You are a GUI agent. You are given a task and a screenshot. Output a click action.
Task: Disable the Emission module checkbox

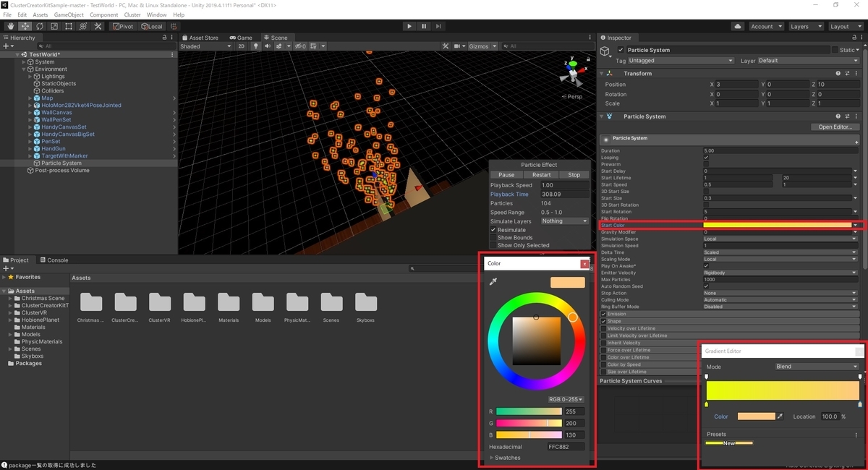point(604,314)
